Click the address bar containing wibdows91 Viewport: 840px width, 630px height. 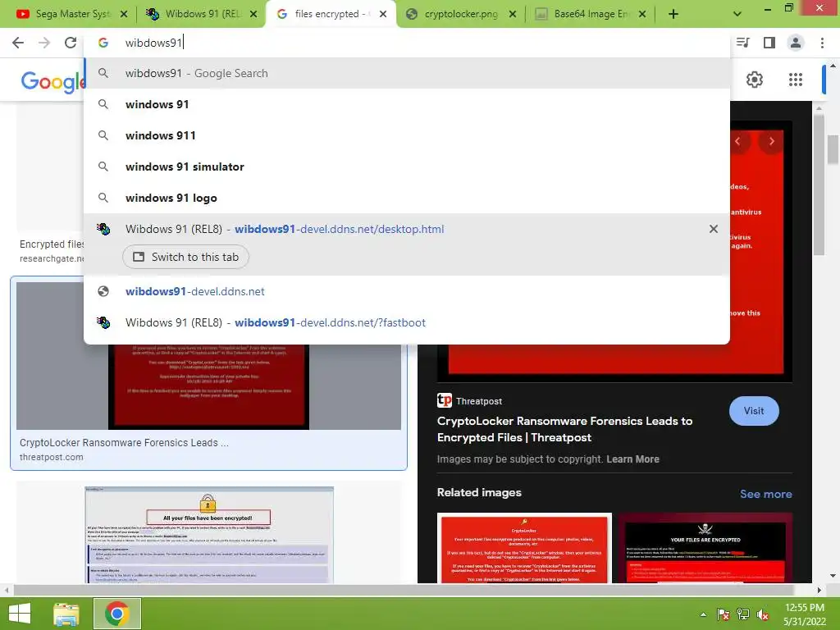(407, 43)
